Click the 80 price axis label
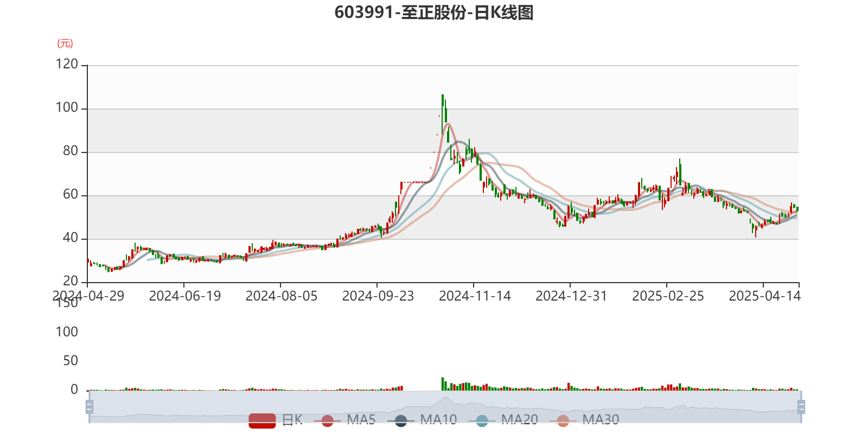This screenshot has width=868, height=434. pyautogui.click(x=71, y=151)
